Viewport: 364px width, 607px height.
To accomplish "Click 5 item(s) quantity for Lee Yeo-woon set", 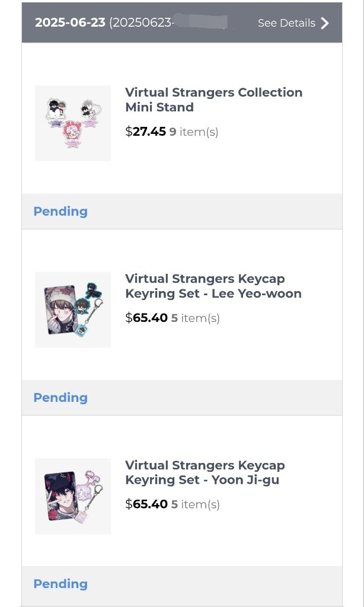I will (x=196, y=318).
